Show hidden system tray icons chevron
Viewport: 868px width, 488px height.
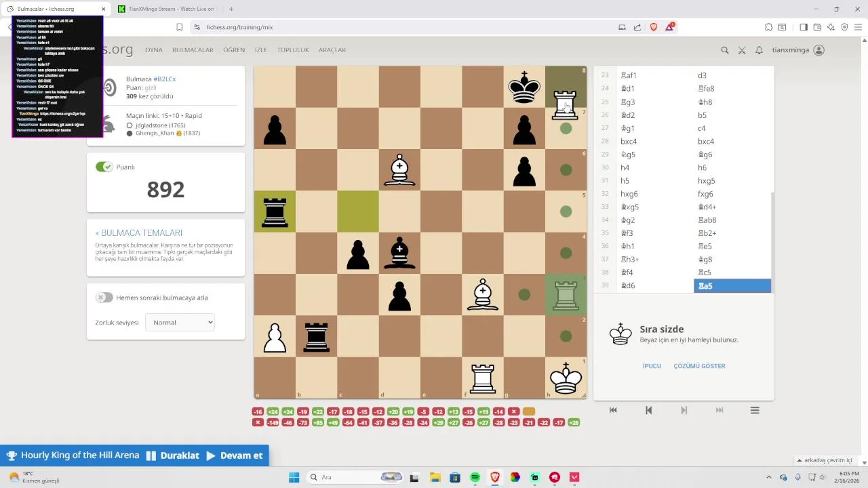768,477
